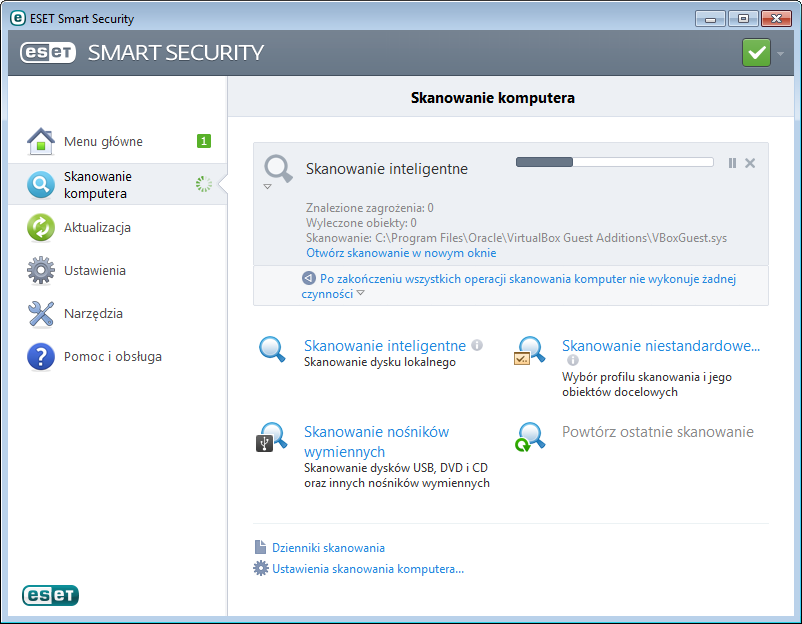The image size is (802, 624).
Task: Click the green notification badge showing 1
Action: (x=204, y=141)
